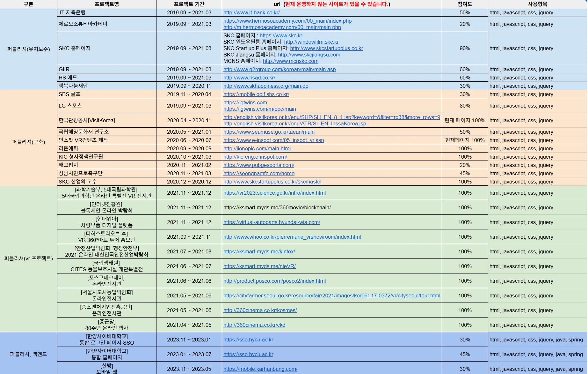Image resolution: width=588 pixels, height=374 pixels.
Task: Visit the www.skcjiangsu.com link
Action: 309,55
